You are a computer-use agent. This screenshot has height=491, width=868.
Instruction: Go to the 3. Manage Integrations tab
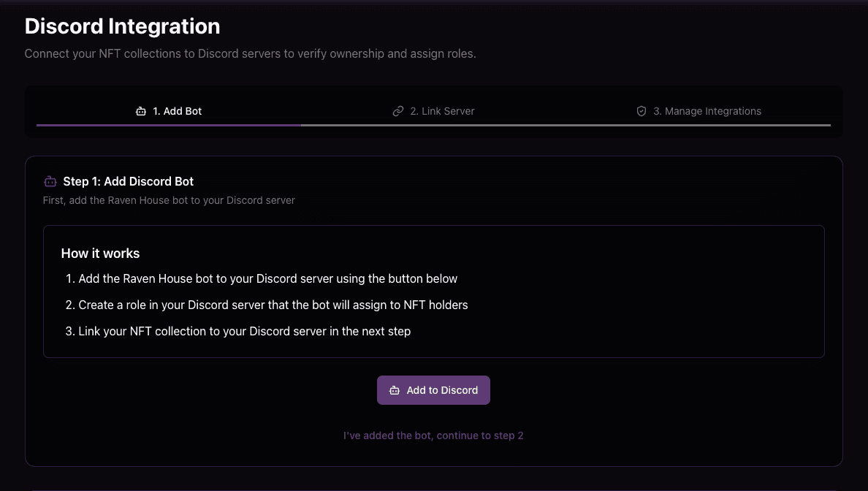699,112
